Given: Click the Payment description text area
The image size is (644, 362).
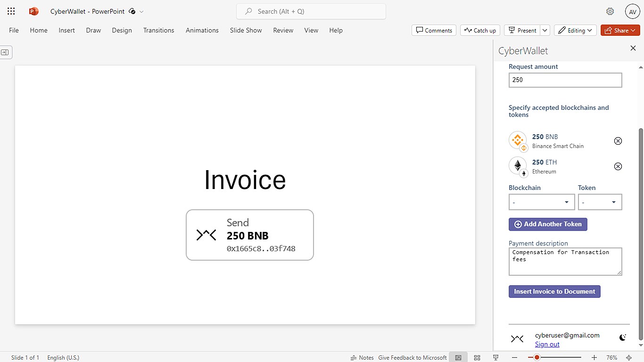Looking at the screenshot, I should point(565,262).
